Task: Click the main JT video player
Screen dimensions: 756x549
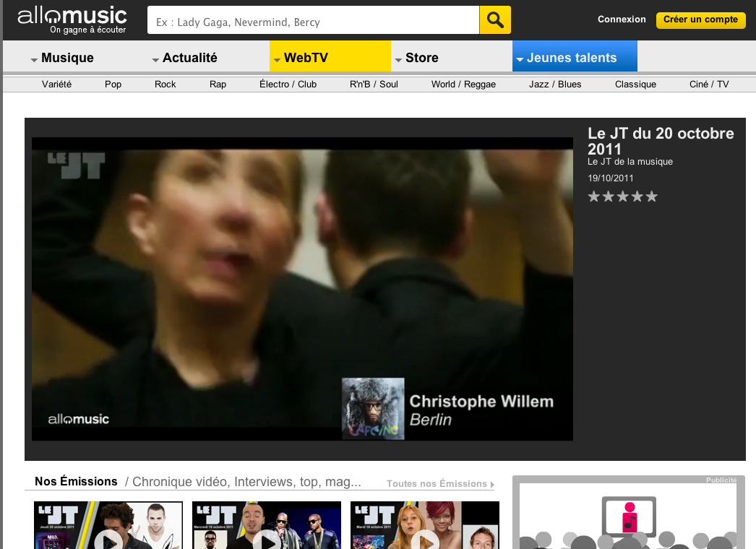Action: (302, 289)
